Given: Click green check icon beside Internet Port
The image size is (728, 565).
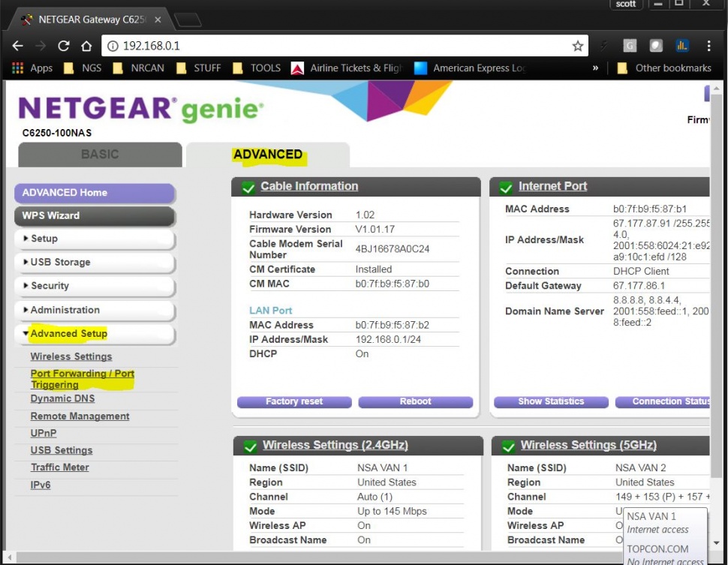Looking at the screenshot, I should (506, 188).
